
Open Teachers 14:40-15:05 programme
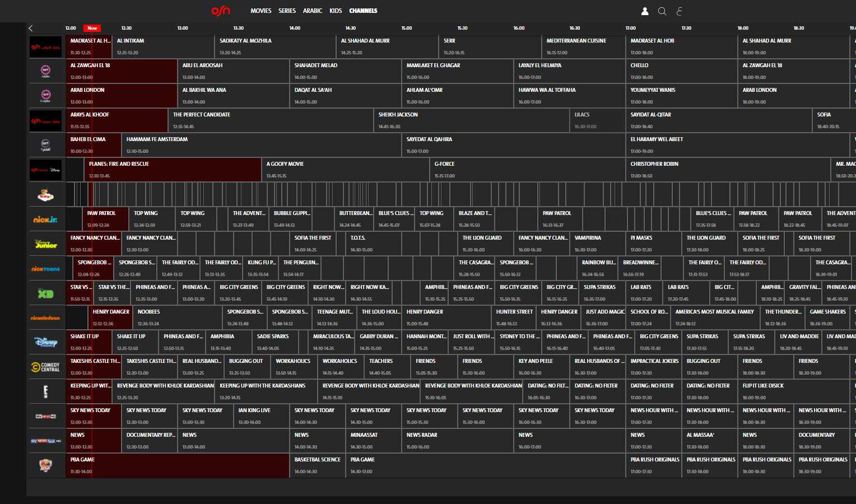point(388,367)
